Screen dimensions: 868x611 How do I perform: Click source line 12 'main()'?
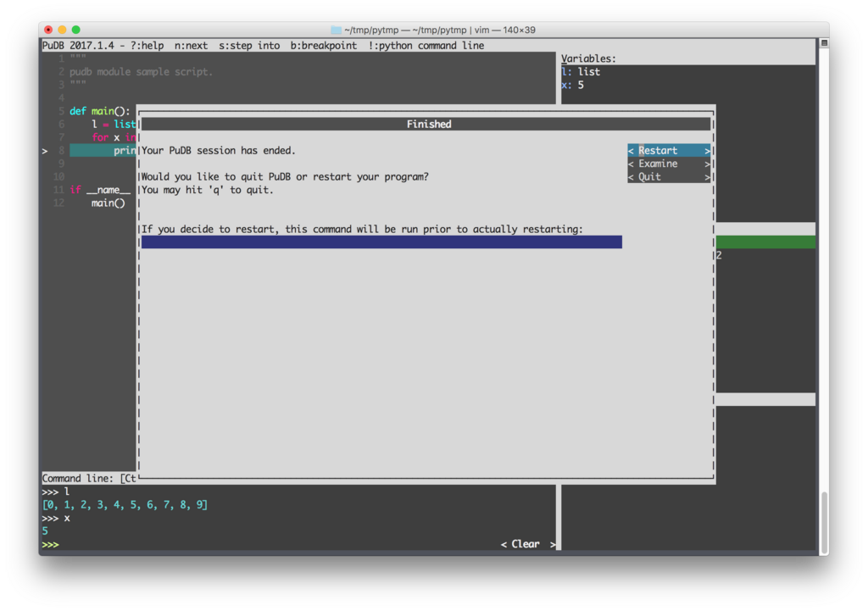pos(108,203)
